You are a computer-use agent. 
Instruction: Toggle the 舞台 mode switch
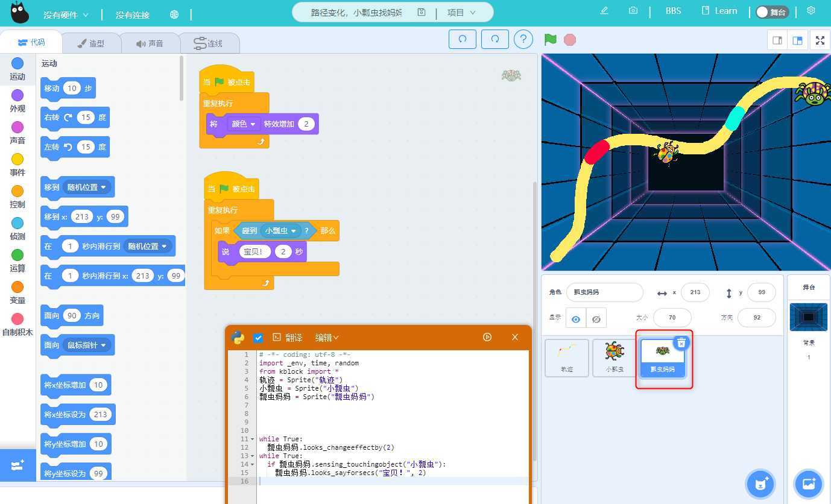(x=771, y=12)
